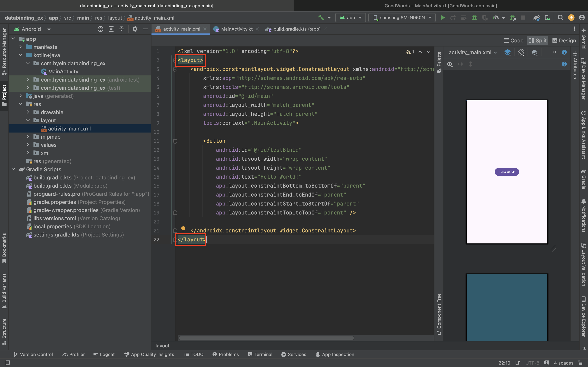Open project panel settings gear
Screen dimensions: 588x367
(135, 29)
